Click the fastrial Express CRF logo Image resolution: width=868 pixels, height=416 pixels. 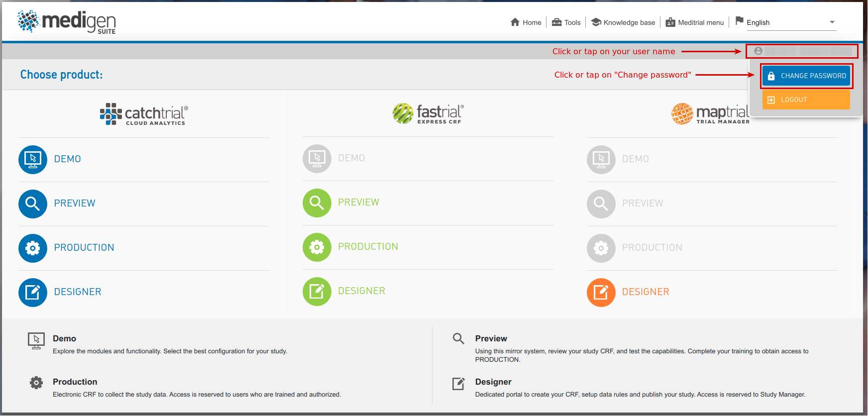(x=428, y=113)
